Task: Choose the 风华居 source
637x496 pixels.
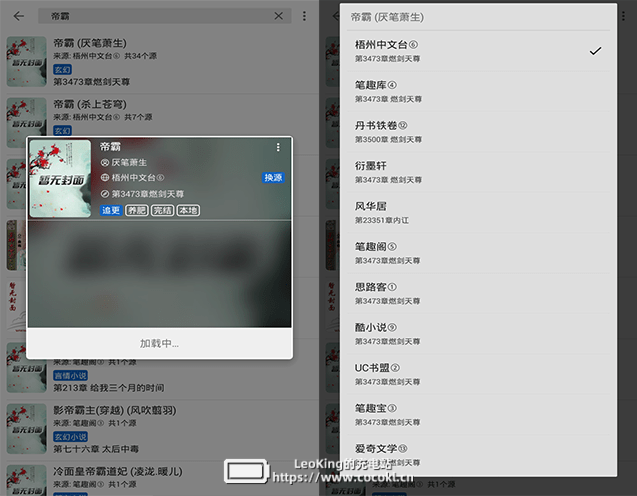Action: tap(478, 213)
